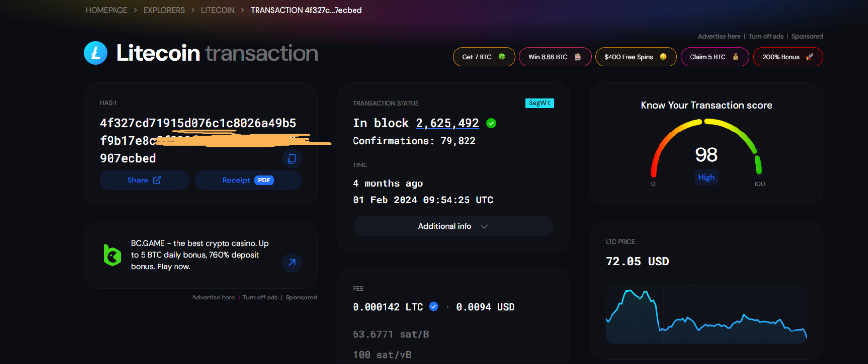Click Sponsored link below BC.GAME ad
The image size is (868, 364).
click(301, 298)
